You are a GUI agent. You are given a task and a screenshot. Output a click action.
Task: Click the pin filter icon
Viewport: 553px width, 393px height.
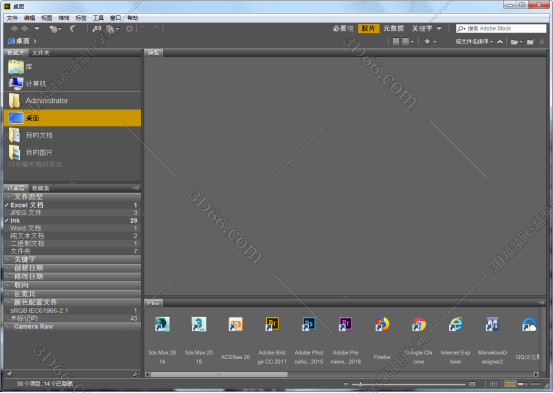coord(9,374)
